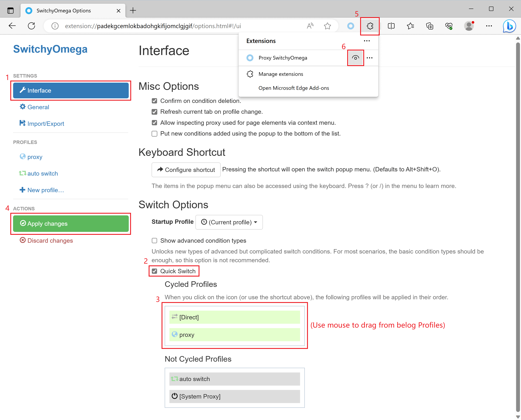Click Apply changes button
The width and height of the screenshot is (521, 420).
tap(71, 224)
